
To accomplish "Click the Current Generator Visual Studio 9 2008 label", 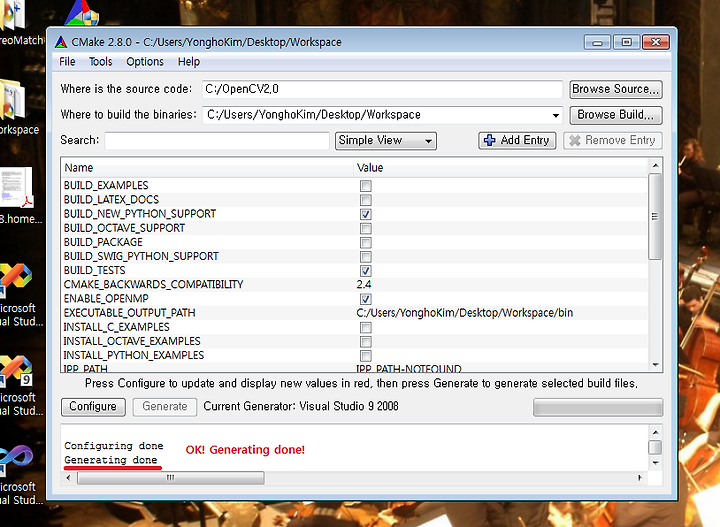I will pos(301,407).
